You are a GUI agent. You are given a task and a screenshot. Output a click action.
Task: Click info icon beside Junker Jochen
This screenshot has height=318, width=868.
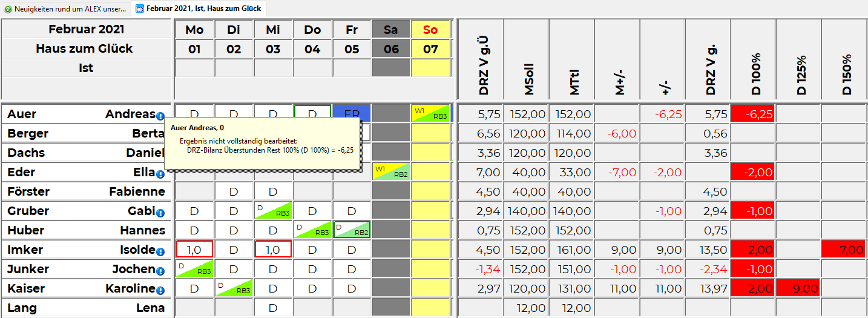coord(160,271)
